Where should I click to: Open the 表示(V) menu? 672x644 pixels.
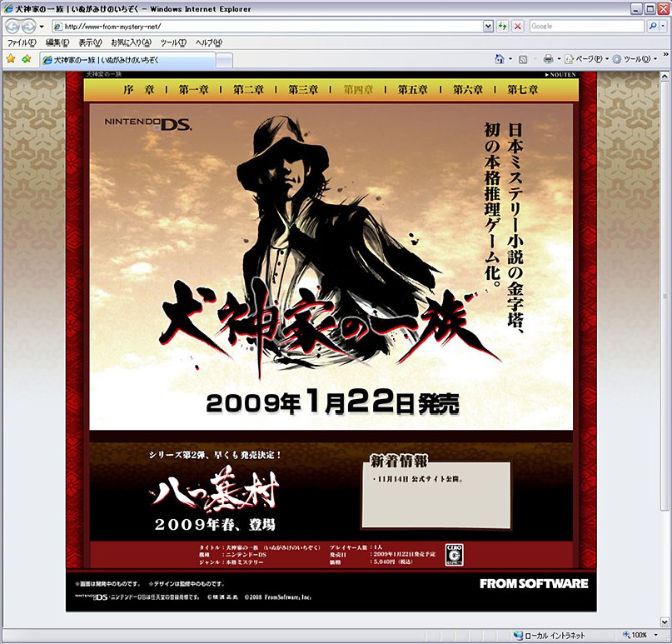90,42
